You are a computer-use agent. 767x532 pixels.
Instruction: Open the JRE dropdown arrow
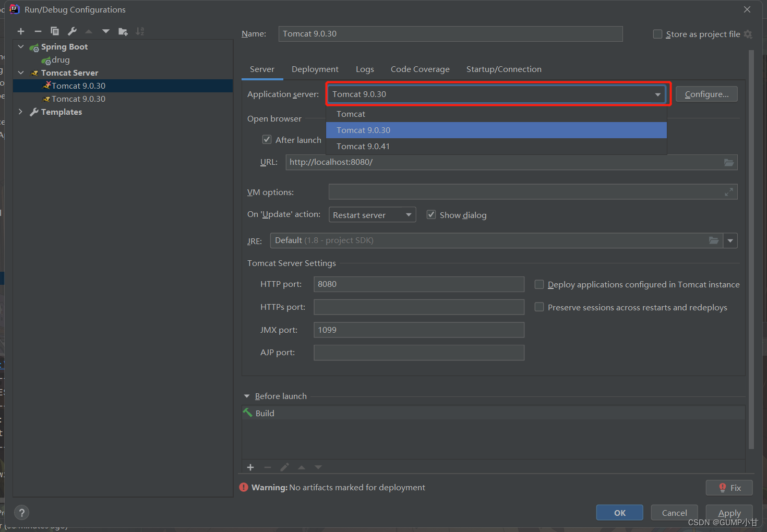tap(730, 240)
